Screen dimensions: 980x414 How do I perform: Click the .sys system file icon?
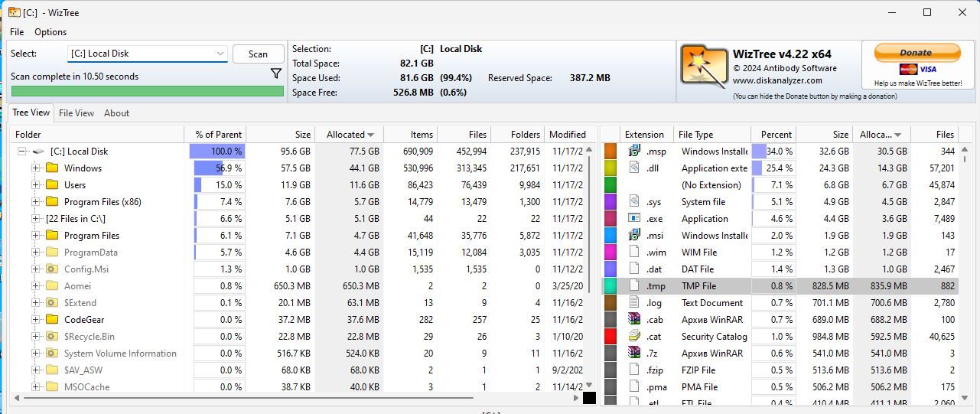pyautogui.click(x=633, y=201)
